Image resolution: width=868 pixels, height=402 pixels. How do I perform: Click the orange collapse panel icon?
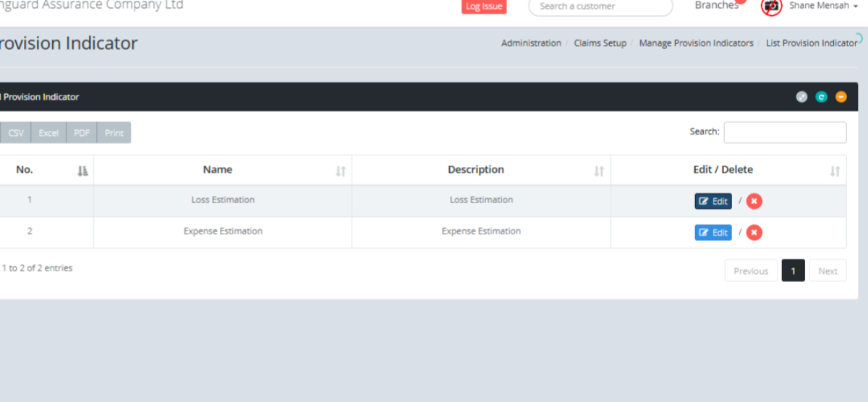[x=841, y=97]
